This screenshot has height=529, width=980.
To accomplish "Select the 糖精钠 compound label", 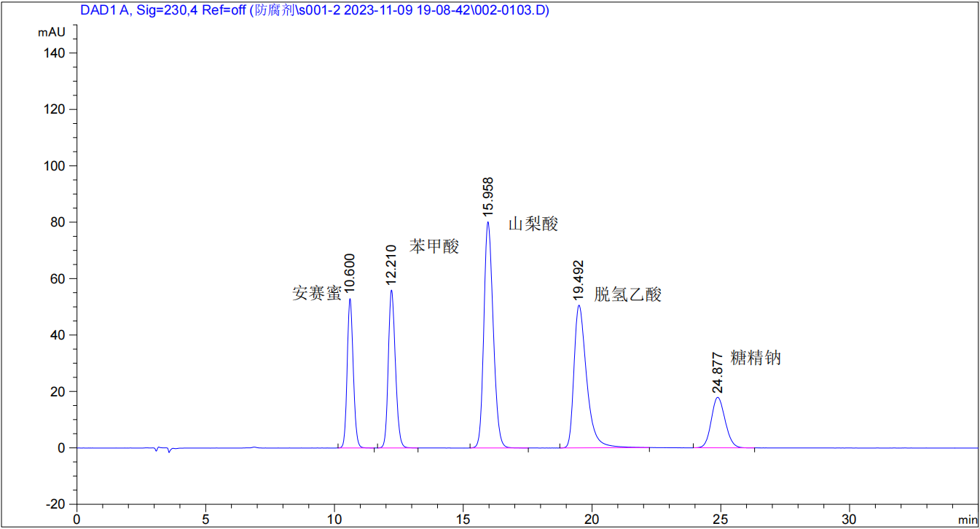I will tap(756, 358).
